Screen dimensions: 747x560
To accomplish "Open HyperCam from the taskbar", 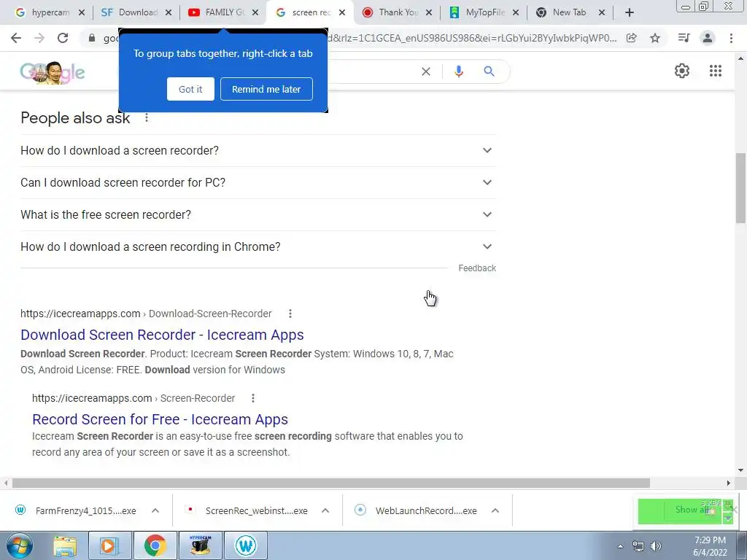I will (200, 545).
